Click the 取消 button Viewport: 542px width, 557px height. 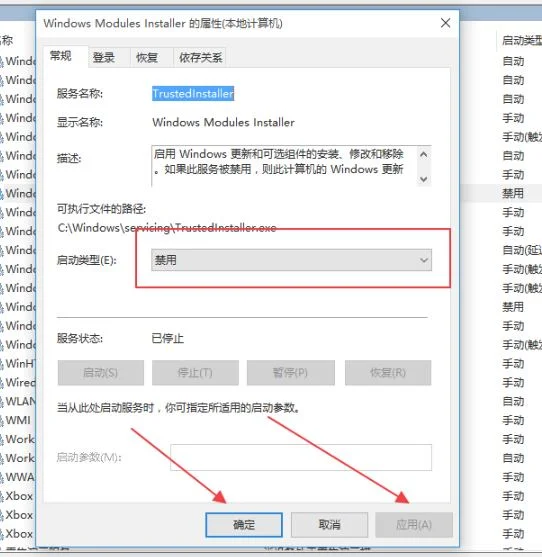[x=329, y=525]
